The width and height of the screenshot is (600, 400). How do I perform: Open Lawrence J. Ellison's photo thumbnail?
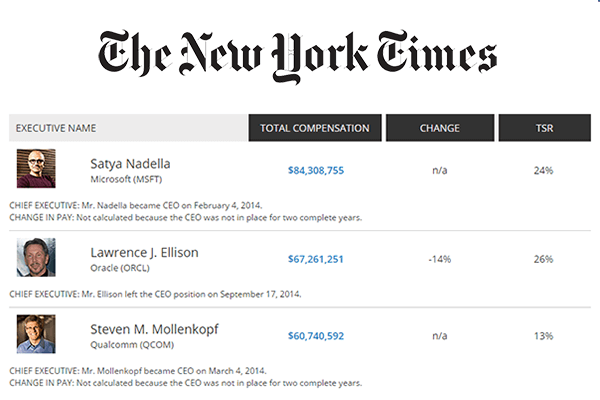(x=36, y=257)
